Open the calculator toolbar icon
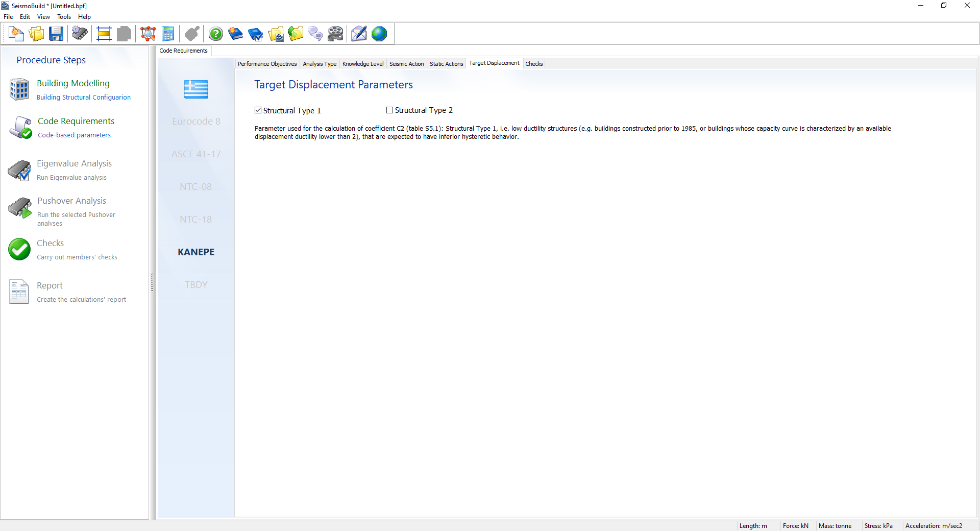This screenshot has height=531, width=980. click(x=168, y=34)
